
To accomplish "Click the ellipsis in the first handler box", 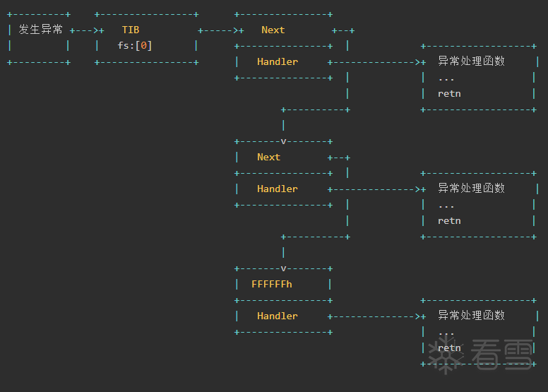I will coord(446,78).
